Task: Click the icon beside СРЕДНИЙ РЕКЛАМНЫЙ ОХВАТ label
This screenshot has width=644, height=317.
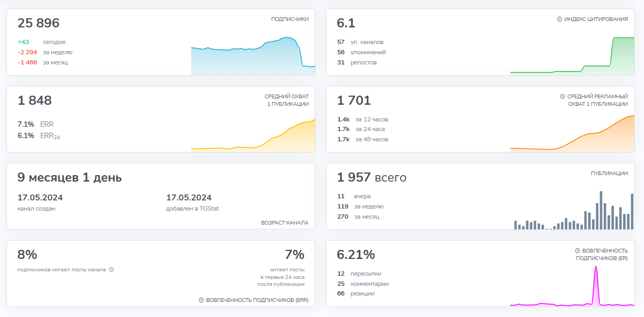Action: click(562, 97)
